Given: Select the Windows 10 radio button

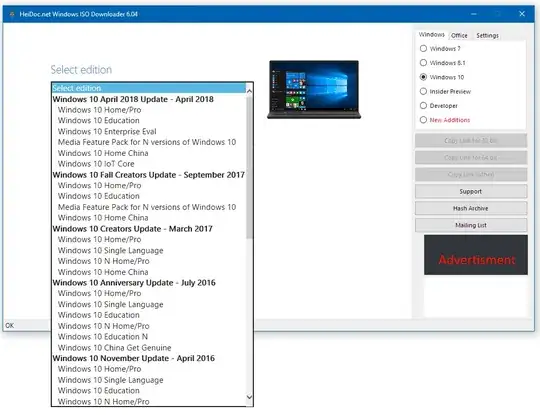Looking at the screenshot, I should [423, 77].
